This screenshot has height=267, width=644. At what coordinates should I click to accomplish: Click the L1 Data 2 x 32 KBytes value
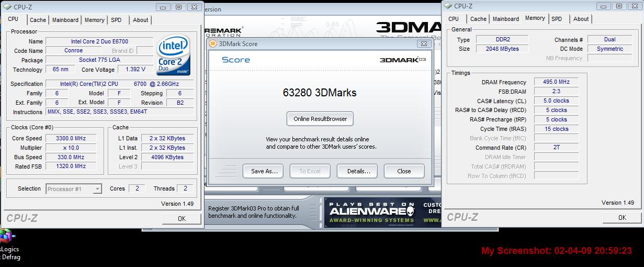167,138
